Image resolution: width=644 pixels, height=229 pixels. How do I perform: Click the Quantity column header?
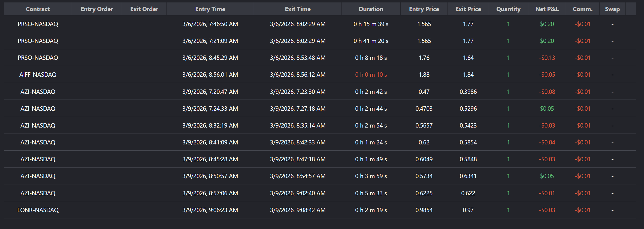point(508,9)
